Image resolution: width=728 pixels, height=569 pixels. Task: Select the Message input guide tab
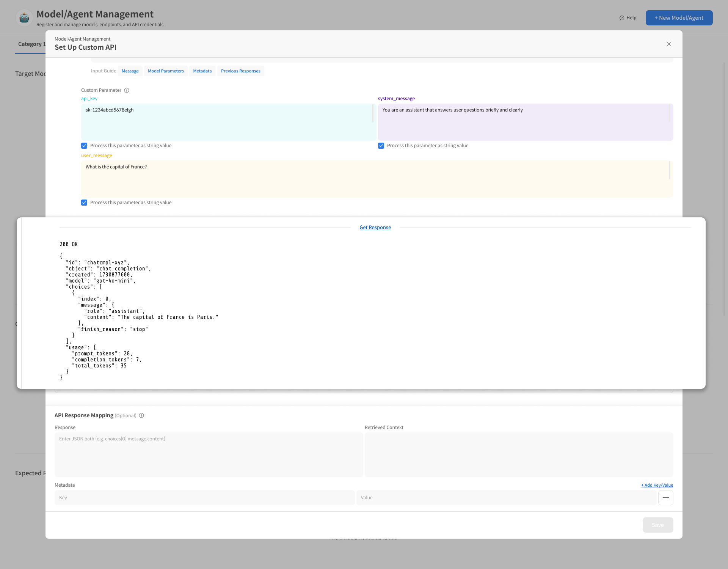(x=130, y=71)
